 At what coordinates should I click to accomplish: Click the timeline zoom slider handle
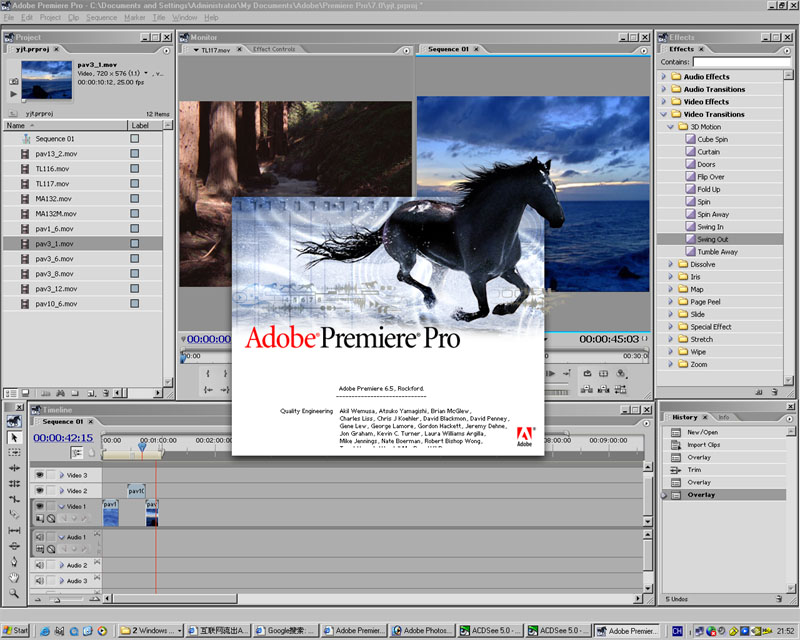click(57, 600)
